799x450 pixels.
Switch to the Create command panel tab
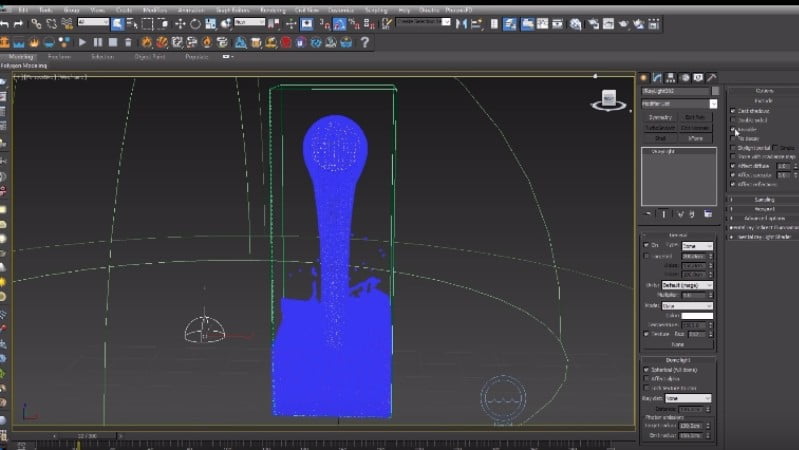[644, 77]
